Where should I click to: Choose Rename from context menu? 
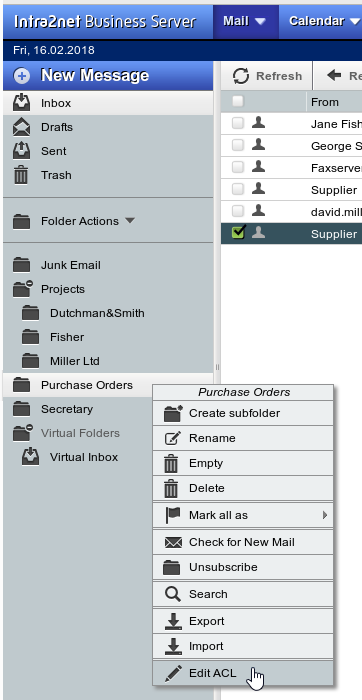click(x=243, y=438)
